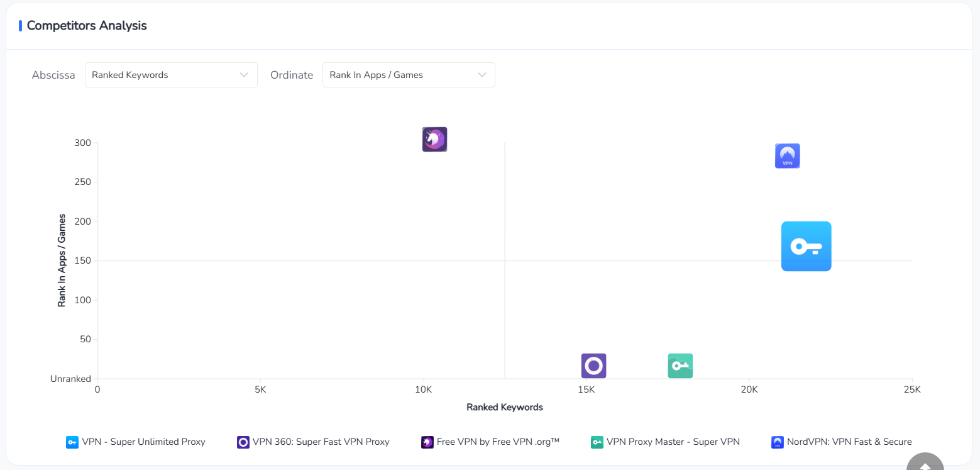This screenshot has height=470, width=980.
Task: Click the Abscissa field label
Action: (x=53, y=75)
